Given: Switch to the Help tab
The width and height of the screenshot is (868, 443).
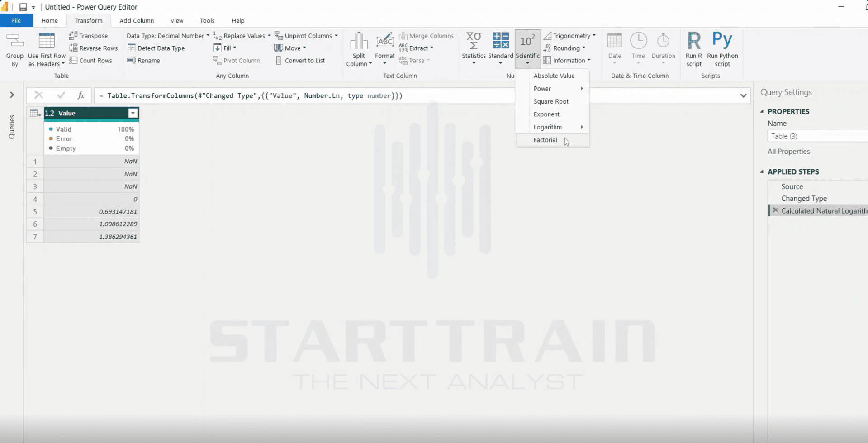Looking at the screenshot, I should [x=238, y=20].
